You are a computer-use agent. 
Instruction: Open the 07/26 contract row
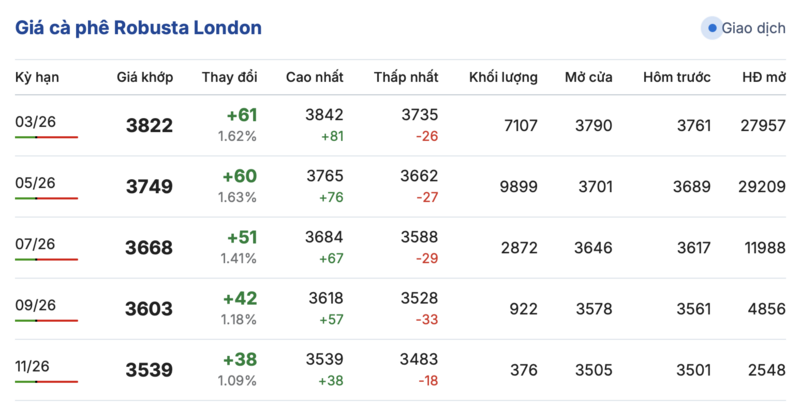coord(34,244)
